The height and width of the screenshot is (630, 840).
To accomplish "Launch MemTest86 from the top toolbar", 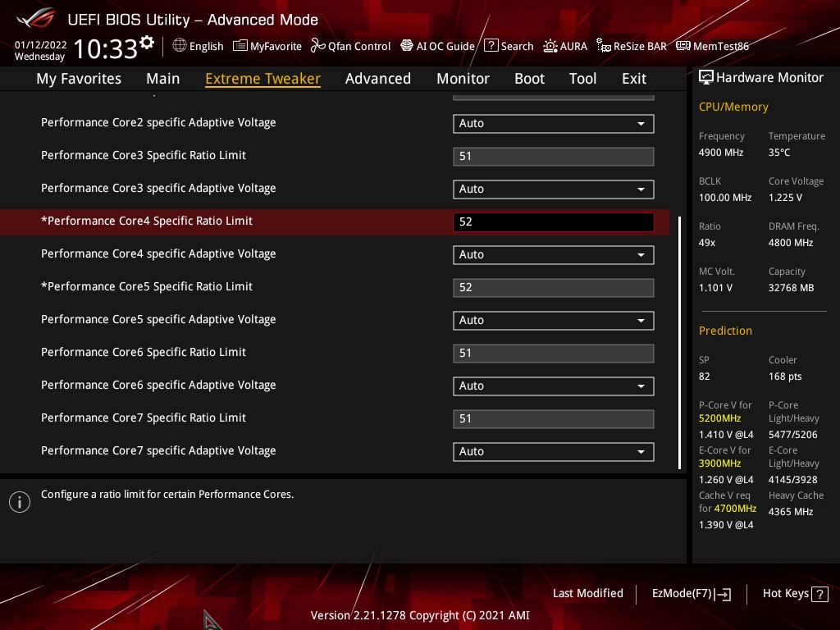I will (x=683, y=46).
